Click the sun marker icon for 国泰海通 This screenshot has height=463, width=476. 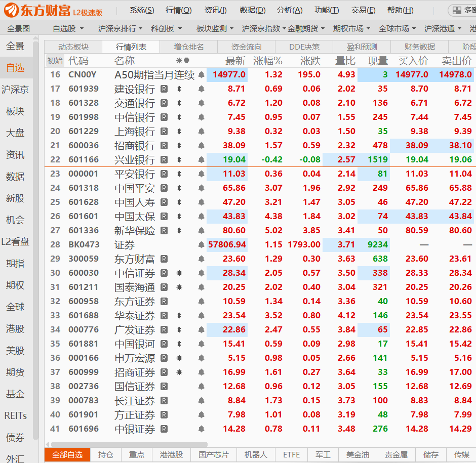coord(179,287)
